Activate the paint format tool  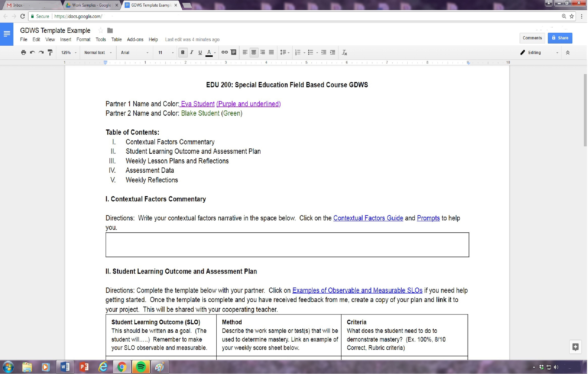(50, 52)
